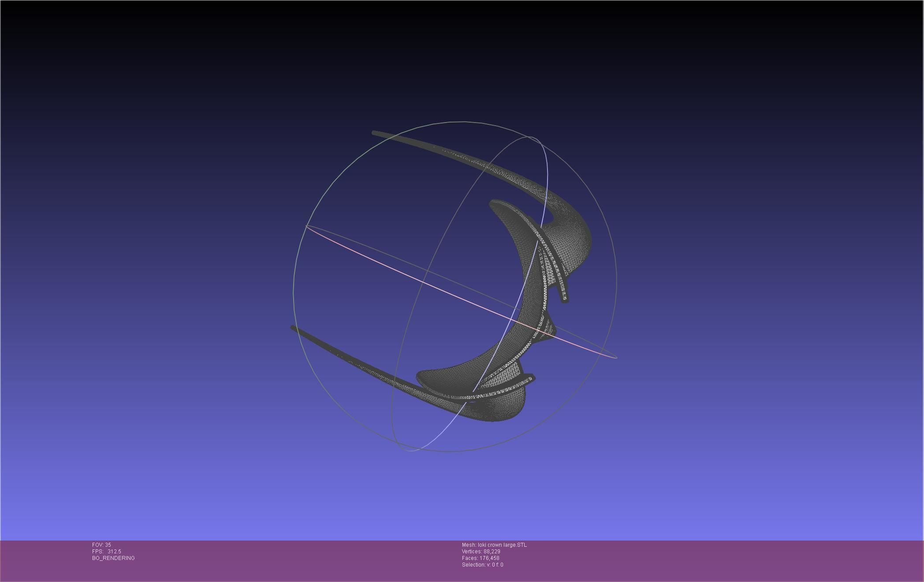Click the lower long horn tip

[294, 328]
